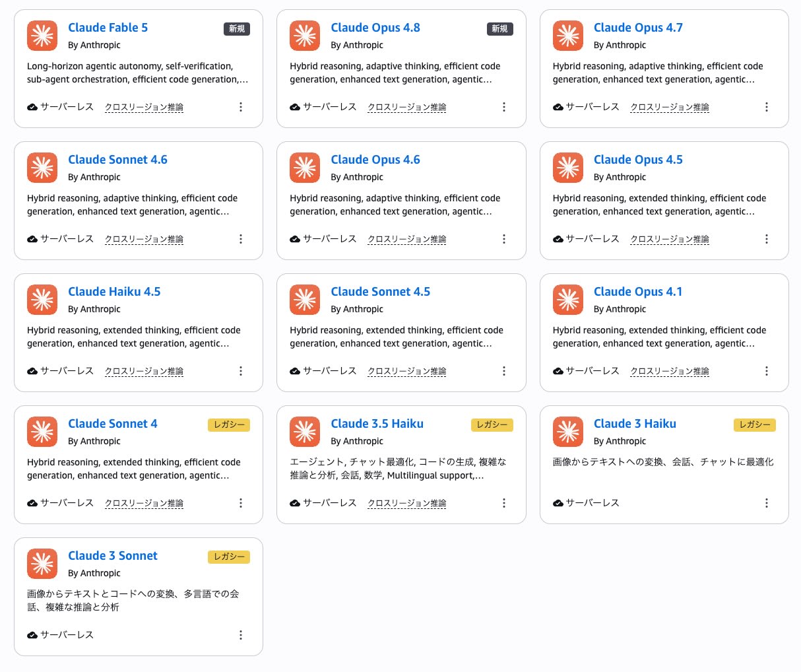Screen dimensions: 801x672
Task: Click クロスリージョン推論 on the Claude Sonnet 4 card
Action: click(x=144, y=503)
